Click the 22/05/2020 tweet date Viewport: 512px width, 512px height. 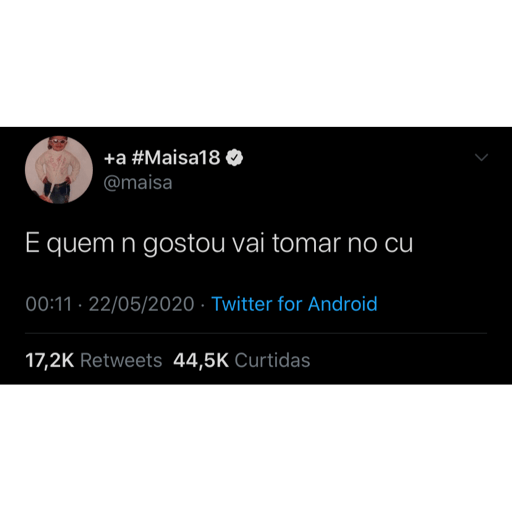141,304
